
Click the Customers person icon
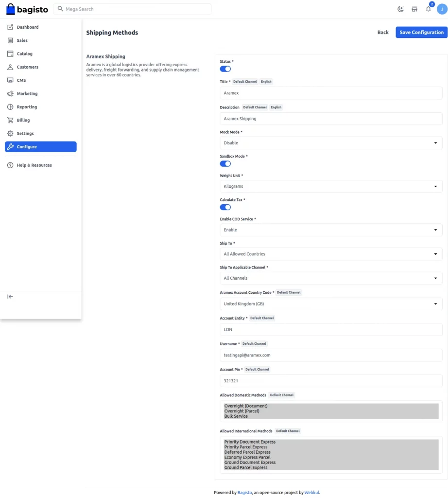tap(10, 67)
